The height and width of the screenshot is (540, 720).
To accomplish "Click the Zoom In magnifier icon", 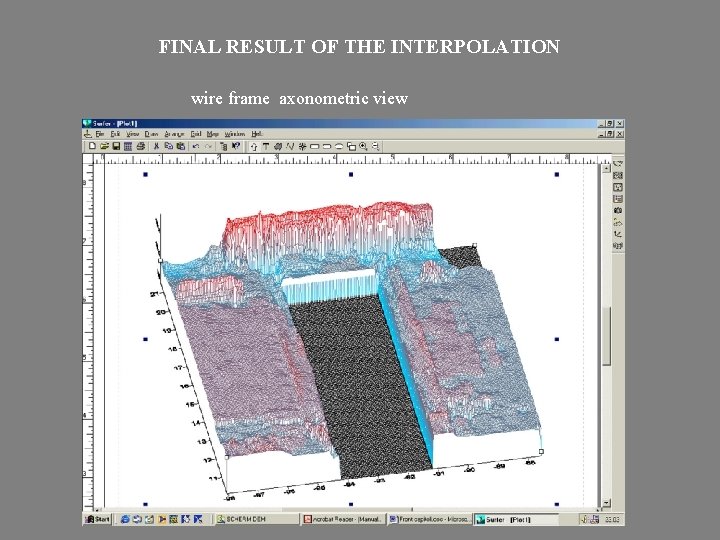I will [363, 146].
